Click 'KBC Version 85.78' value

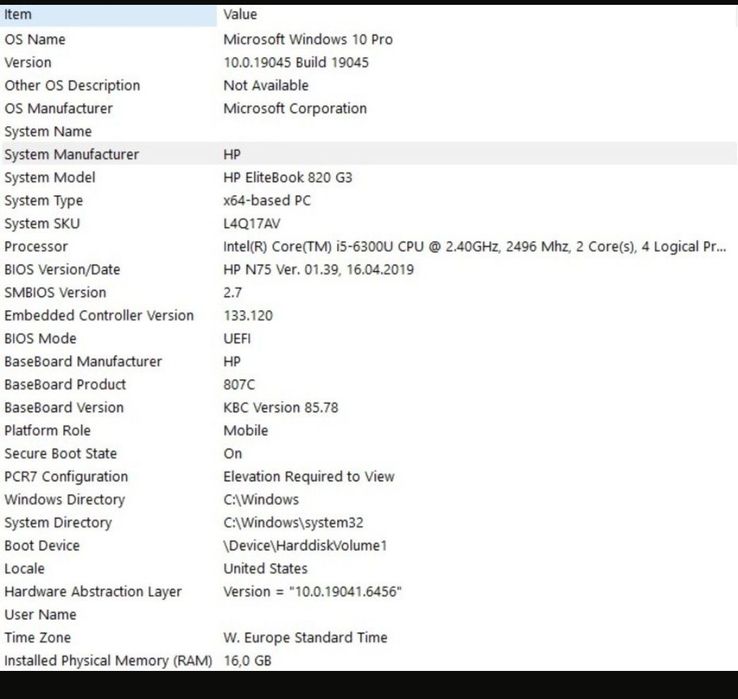pyautogui.click(x=281, y=408)
